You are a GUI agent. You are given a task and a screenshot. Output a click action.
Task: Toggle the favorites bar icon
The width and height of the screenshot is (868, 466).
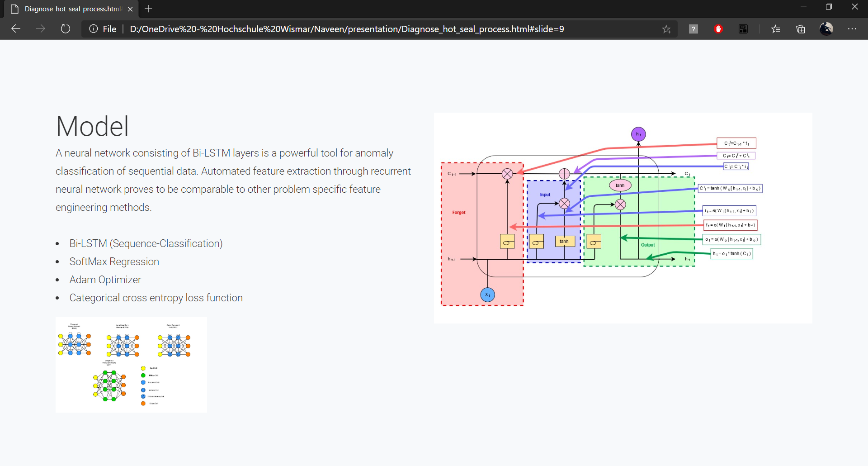(x=776, y=29)
